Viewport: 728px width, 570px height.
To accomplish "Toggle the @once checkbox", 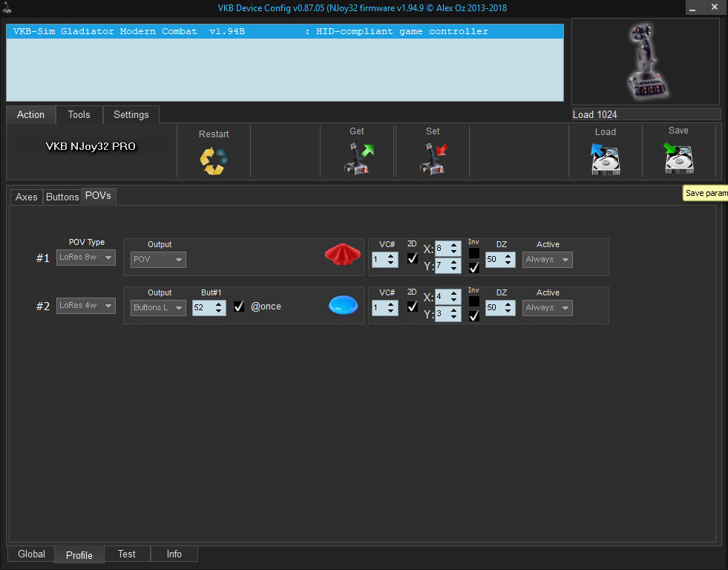I will [239, 307].
